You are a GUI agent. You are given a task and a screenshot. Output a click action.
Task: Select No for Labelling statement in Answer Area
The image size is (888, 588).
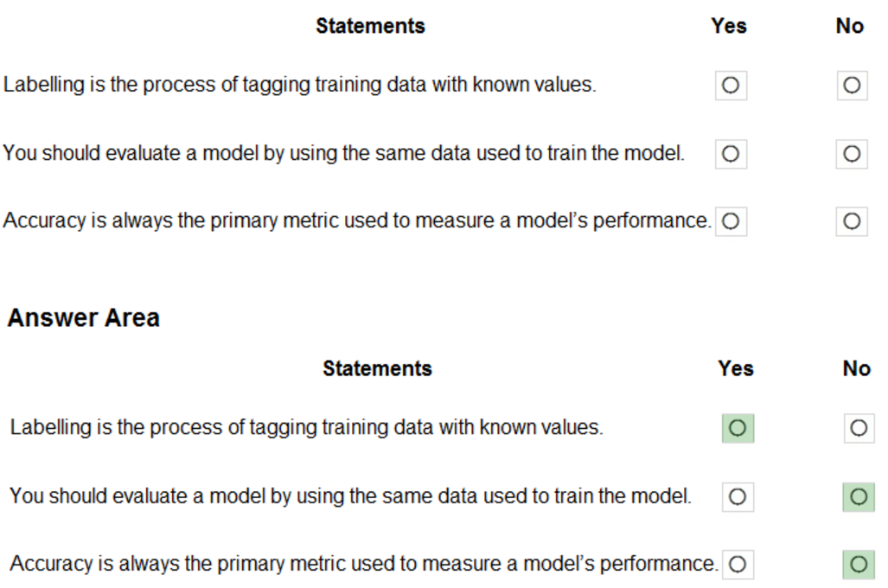pos(859,428)
